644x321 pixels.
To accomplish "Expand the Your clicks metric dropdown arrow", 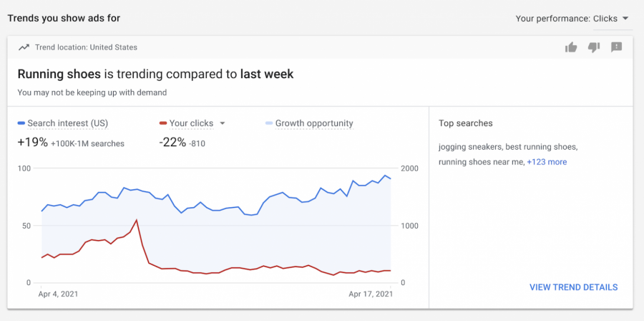I will [223, 123].
